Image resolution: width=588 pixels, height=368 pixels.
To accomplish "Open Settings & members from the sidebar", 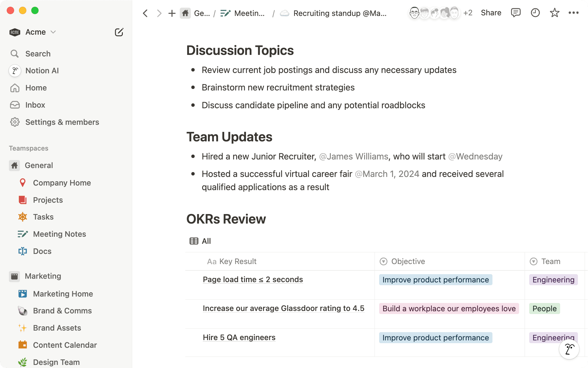I will [62, 122].
